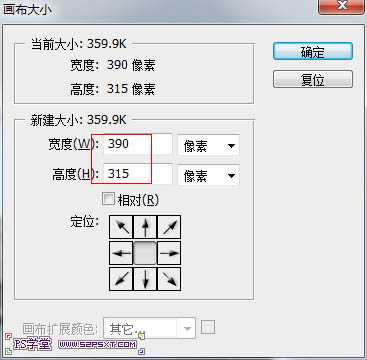367x360 pixels.
Task: Anchor canvas to middle-right arrow
Action: pos(169,253)
